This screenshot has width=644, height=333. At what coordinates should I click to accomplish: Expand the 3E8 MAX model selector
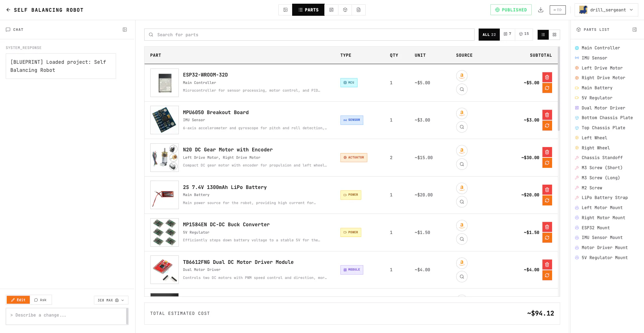tap(111, 300)
